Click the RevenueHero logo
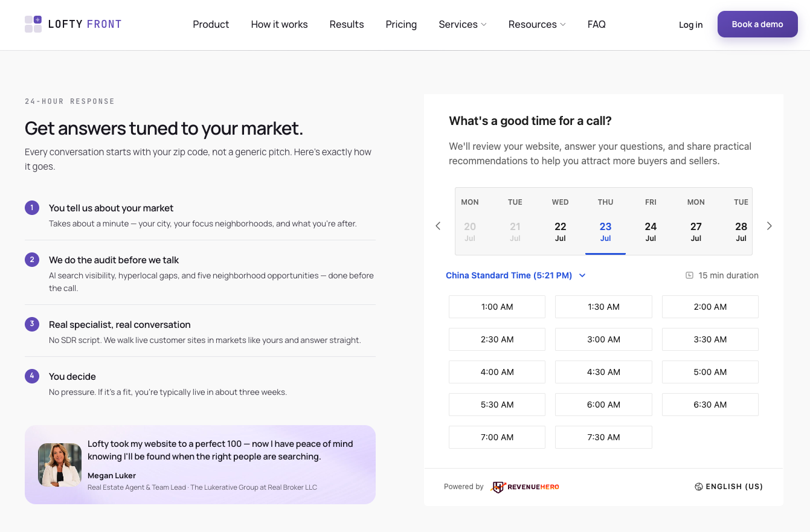 (525, 487)
